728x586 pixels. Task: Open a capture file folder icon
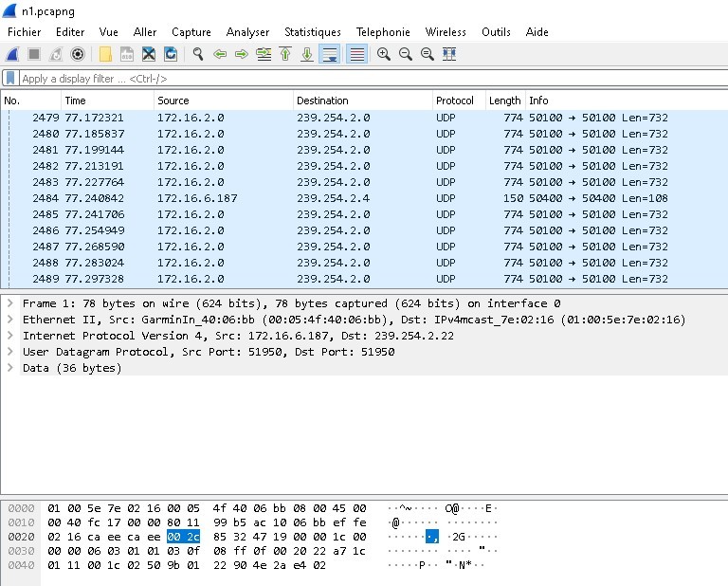tap(105, 54)
